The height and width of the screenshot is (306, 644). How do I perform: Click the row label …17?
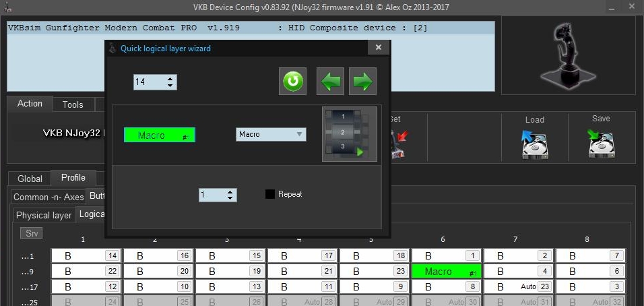click(30, 287)
